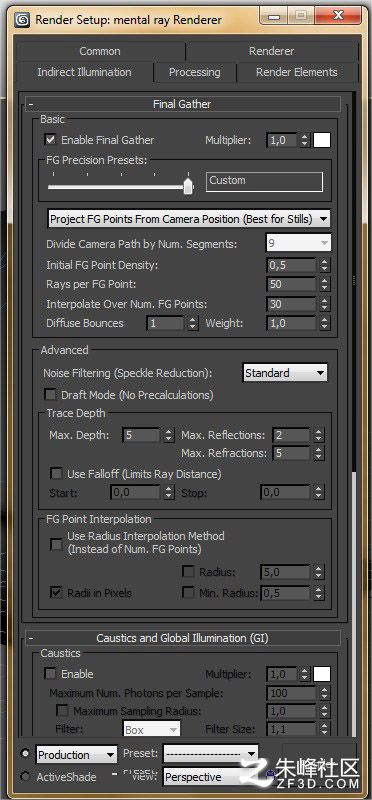Click the Min. Radius value field
372x800 pixels.
(x=286, y=593)
